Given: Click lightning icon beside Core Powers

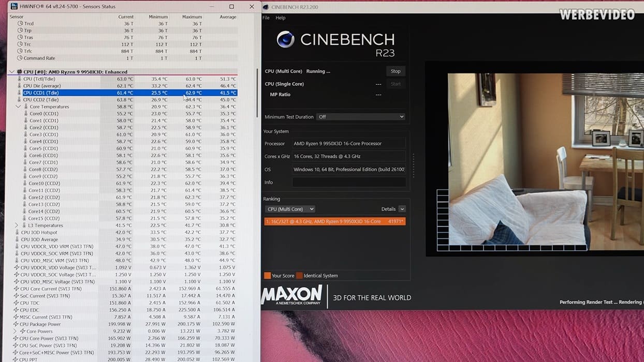Looking at the screenshot, I should coord(22,331).
